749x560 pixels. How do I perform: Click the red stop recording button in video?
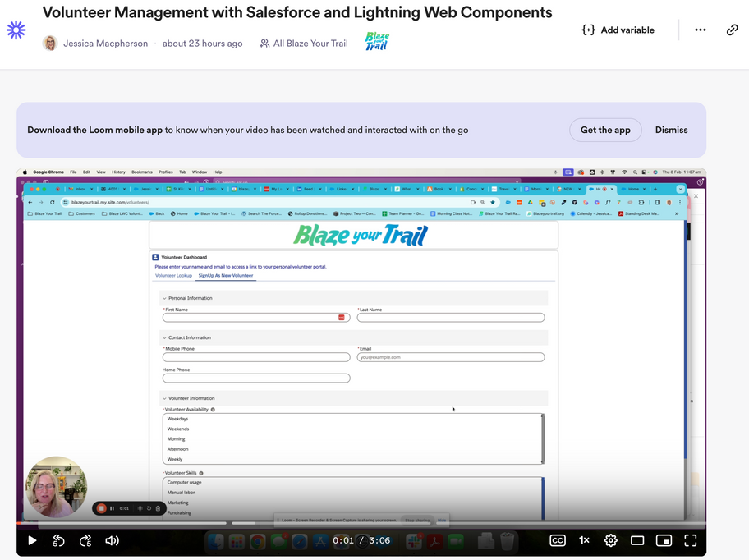click(101, 508)
